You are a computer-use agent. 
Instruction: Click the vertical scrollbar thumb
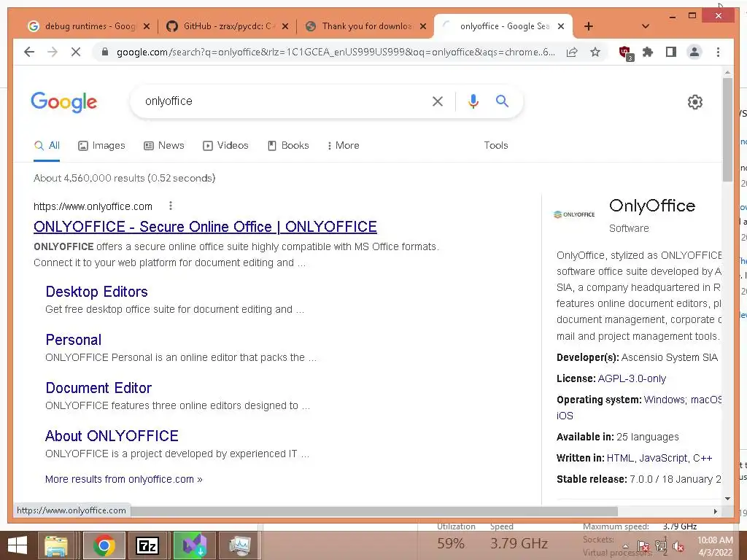(x=727, y=130)
